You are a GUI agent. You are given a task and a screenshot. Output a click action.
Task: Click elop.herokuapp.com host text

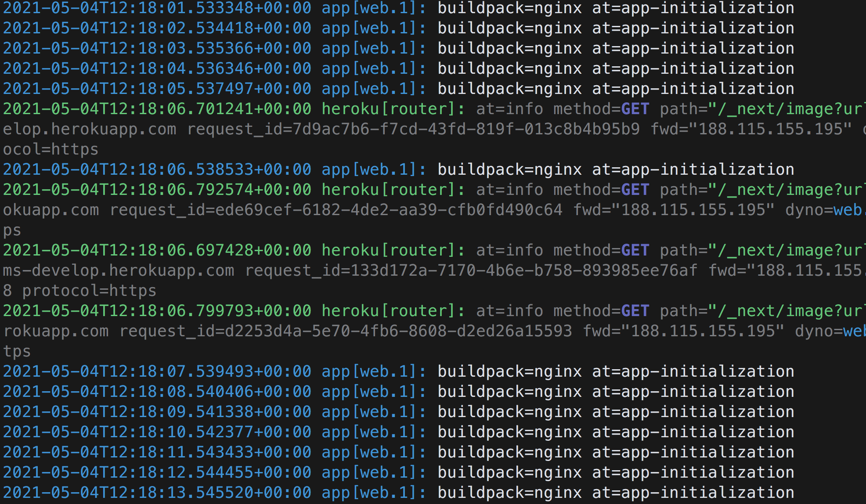[x=90, y=129]
